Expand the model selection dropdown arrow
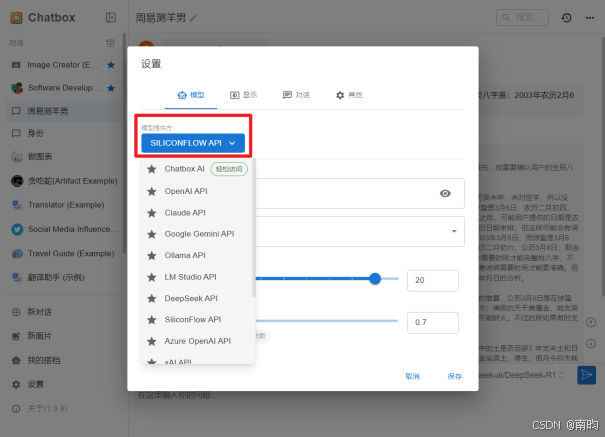This screenshot has width=605, height=437. click(454, 231)
